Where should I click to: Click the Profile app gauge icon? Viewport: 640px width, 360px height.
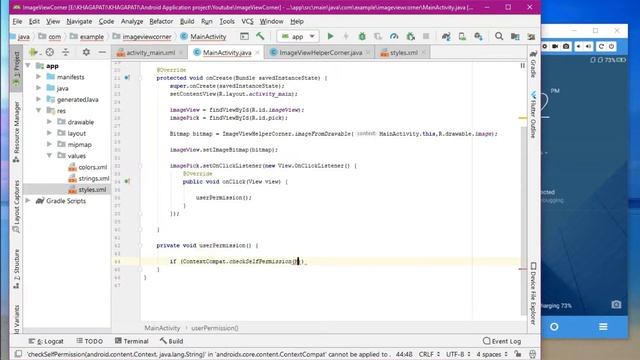[394, 36]
